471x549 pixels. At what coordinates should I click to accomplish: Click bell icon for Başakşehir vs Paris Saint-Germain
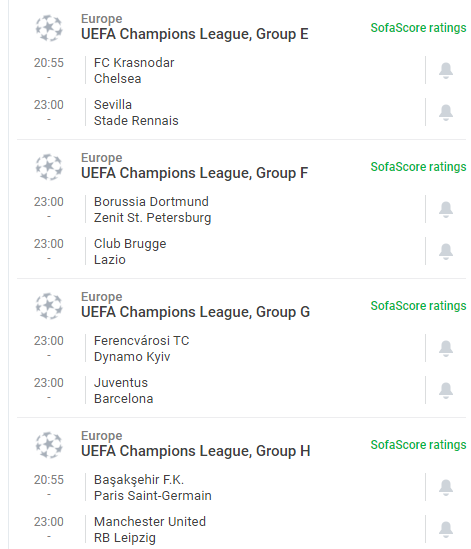coord(446,488)
